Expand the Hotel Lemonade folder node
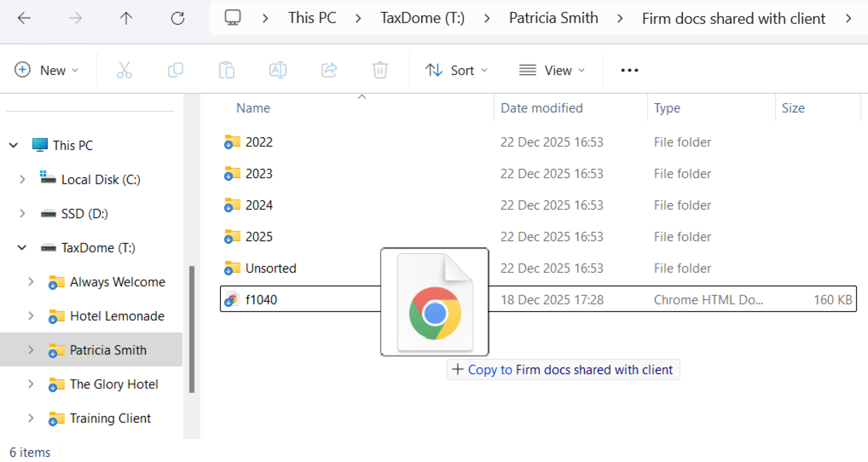Viewport: 868px width, 462px height. [31, 316]
